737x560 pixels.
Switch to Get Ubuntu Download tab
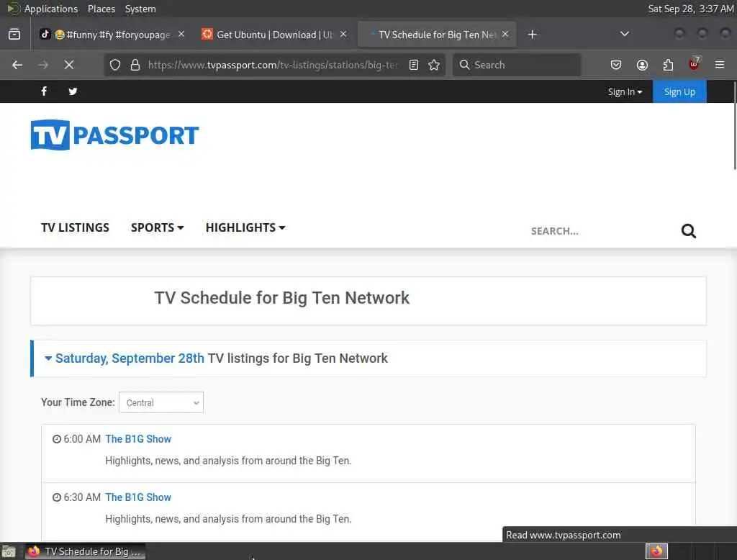point(274,35)
